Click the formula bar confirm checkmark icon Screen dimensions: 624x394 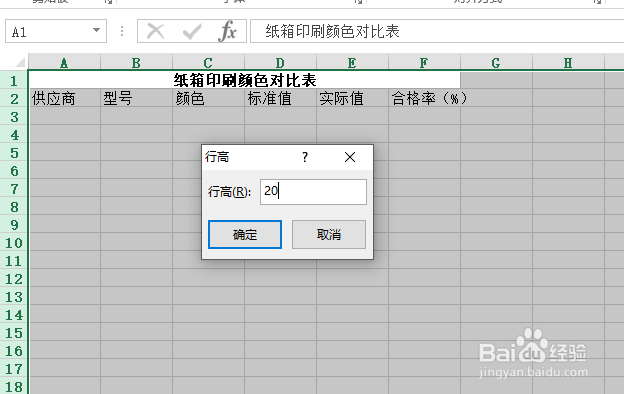tap(192, 31)
